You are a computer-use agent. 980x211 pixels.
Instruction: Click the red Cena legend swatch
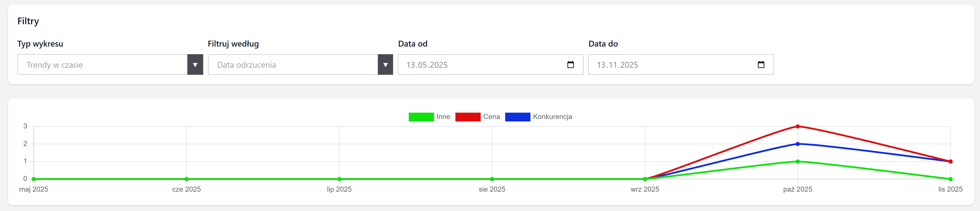click(468, 117)
